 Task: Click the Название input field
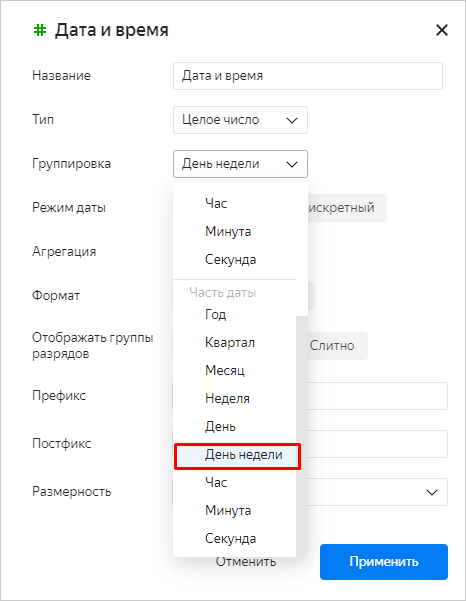coord(308,76)
